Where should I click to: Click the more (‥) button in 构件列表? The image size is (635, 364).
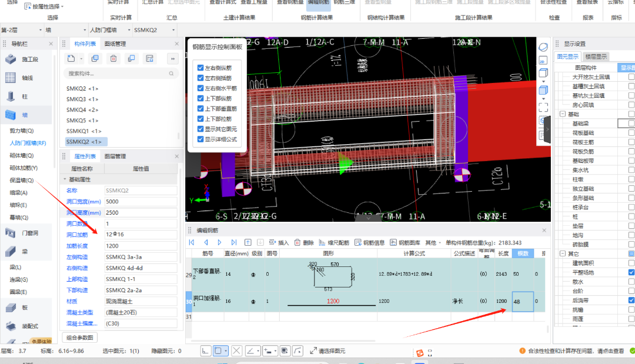click(x=173, y=59)
